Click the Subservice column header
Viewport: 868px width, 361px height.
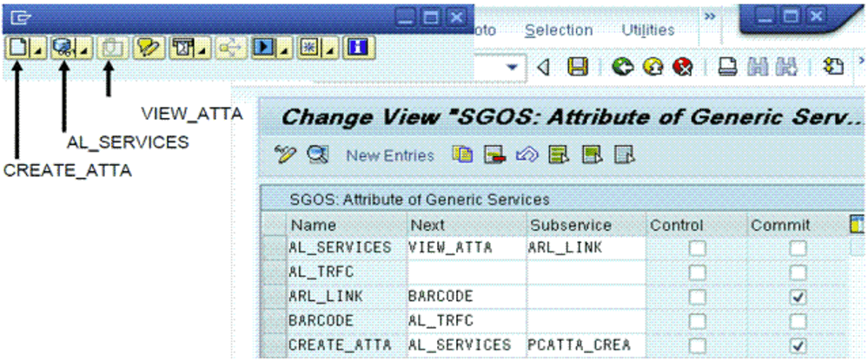(x=586, y=226)
